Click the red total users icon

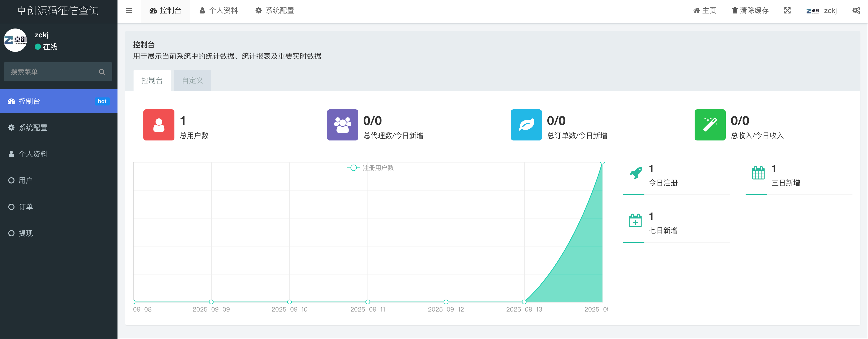click(159, 125)
